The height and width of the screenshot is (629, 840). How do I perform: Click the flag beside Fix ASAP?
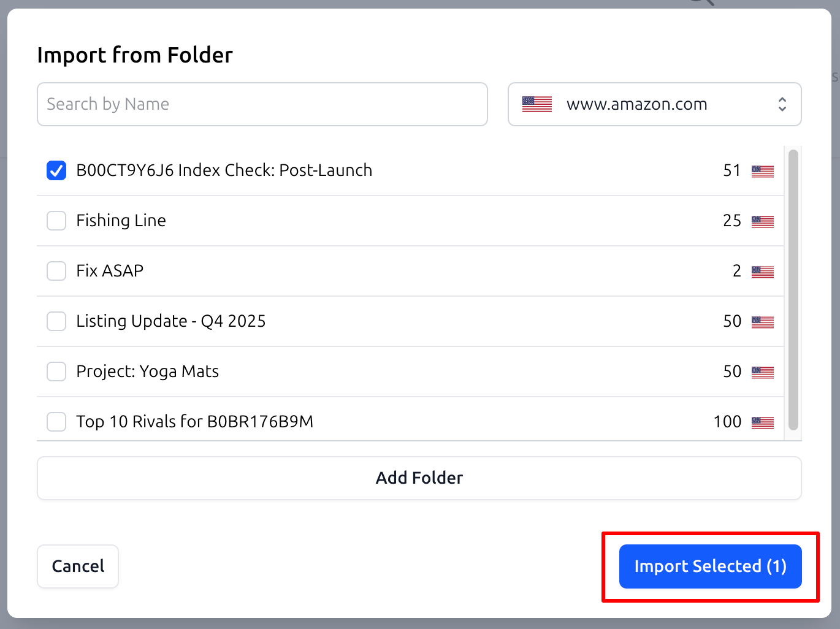coord(763,272)
